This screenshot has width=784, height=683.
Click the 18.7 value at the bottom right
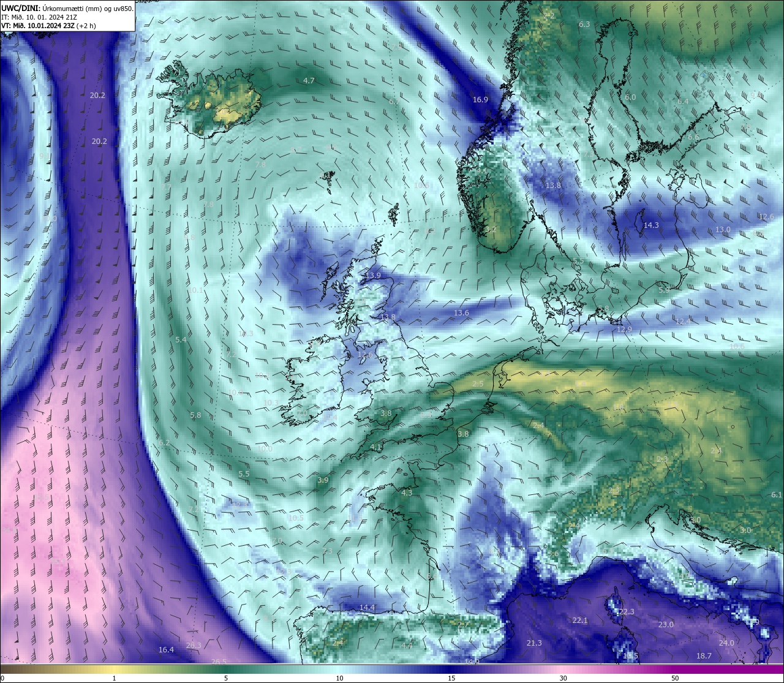point(704,656)
